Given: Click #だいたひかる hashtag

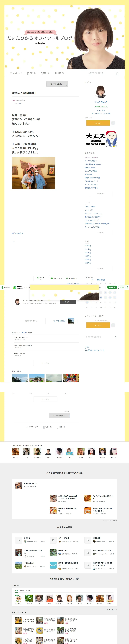Looking at the screenshot, I should point(18,233).
